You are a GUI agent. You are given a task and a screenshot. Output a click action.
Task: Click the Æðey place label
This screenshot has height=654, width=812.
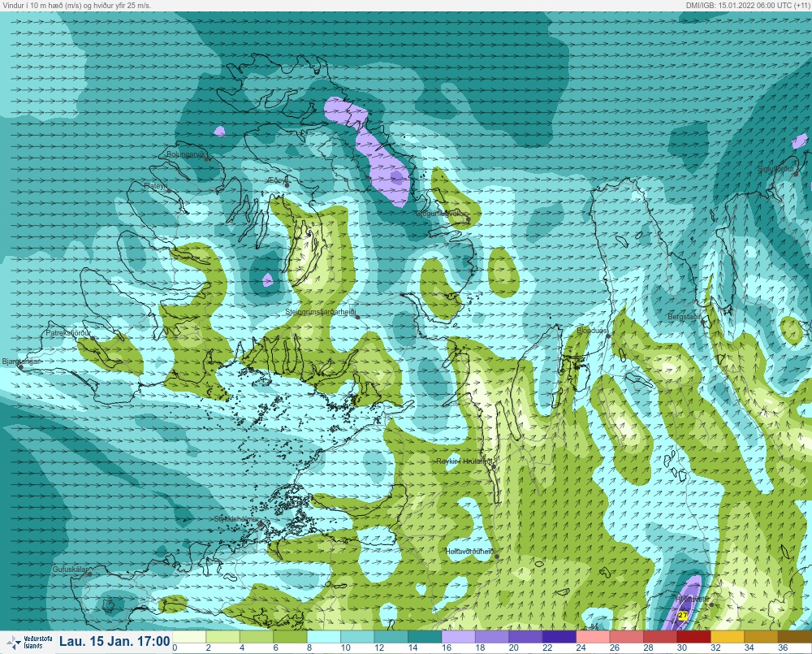277,180
